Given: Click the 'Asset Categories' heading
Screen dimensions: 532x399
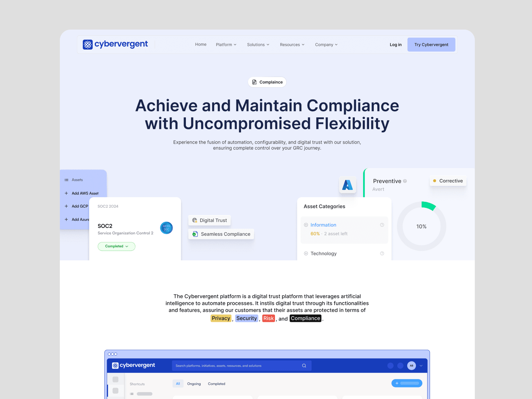Looking at the screenshot, I should [325, 206].
